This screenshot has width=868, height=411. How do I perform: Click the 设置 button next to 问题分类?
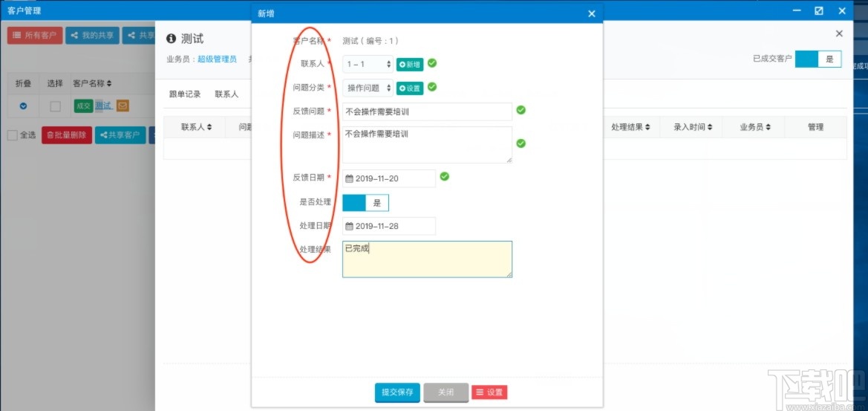pos(410,88)
